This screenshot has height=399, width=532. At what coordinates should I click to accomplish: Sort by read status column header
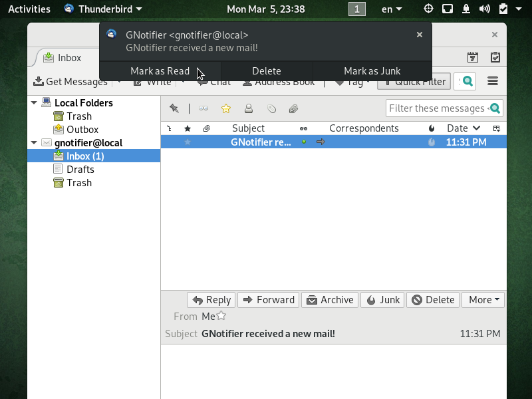coord(303,128)
